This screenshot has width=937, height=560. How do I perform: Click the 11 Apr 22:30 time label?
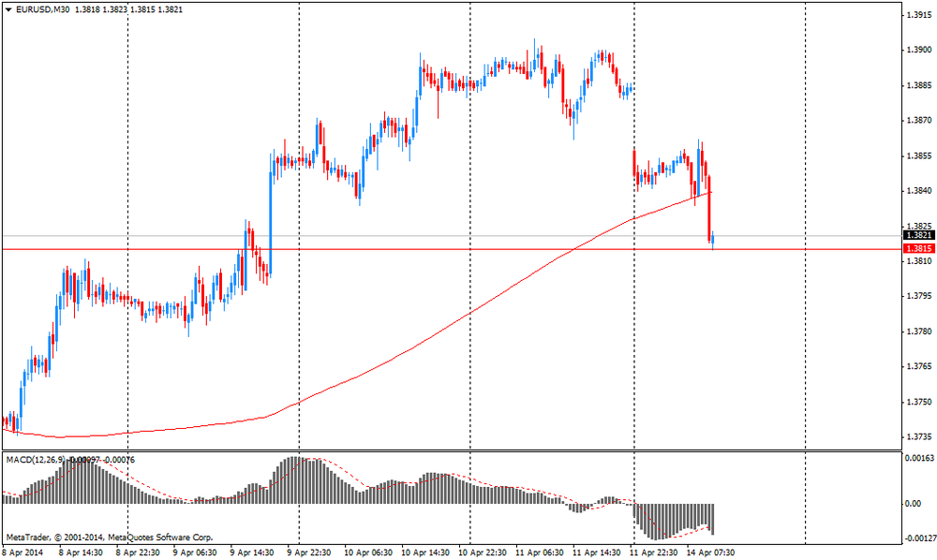654,553
